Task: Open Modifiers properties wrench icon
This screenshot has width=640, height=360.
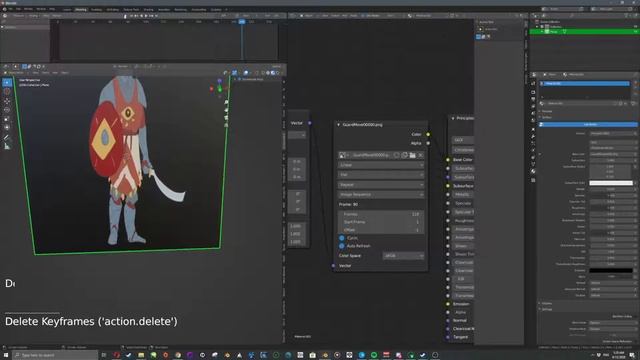Action: pos(533,136)
